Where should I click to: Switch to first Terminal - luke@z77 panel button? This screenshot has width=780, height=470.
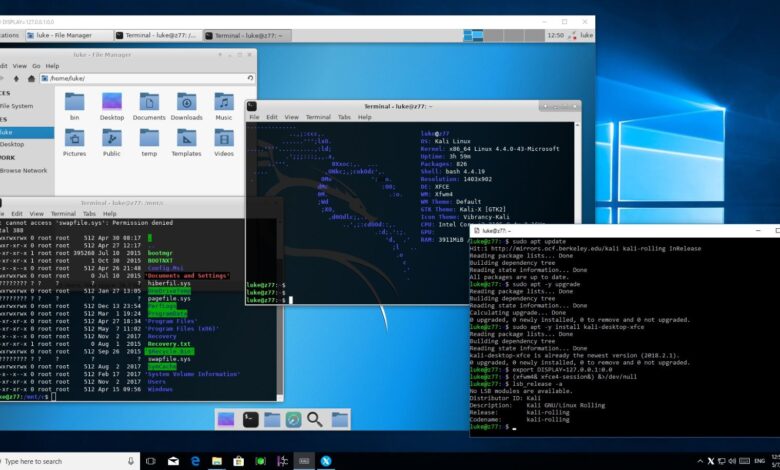[158, 35]
